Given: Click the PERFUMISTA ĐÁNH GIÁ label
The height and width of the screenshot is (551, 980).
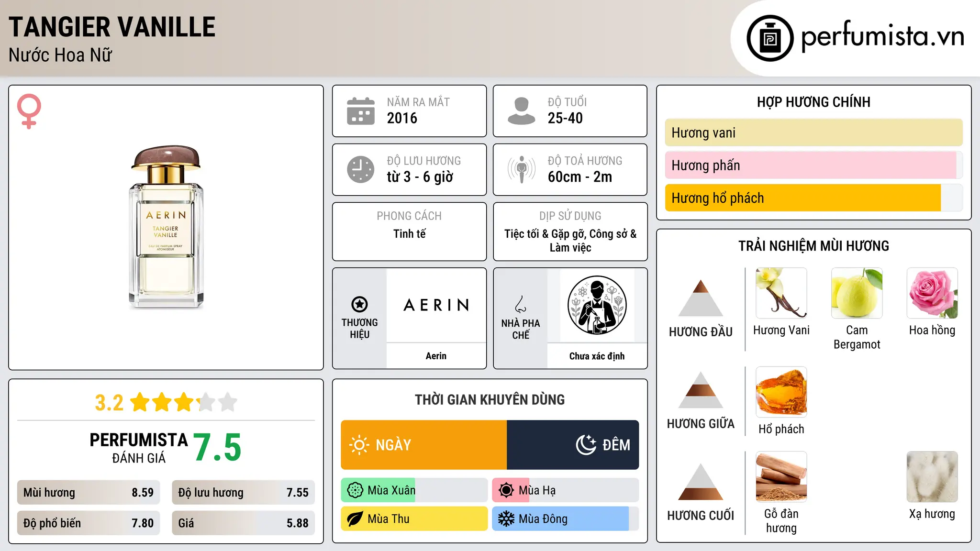Looking at the screenshot, I should 139,448.
